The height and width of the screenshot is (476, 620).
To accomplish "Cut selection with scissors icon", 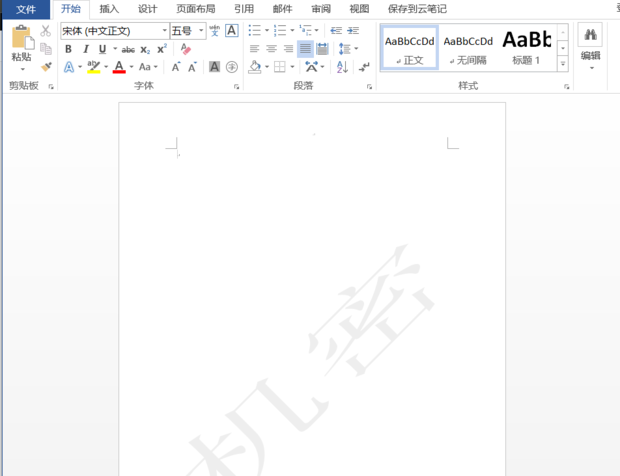I will click(x=45, y=31).
